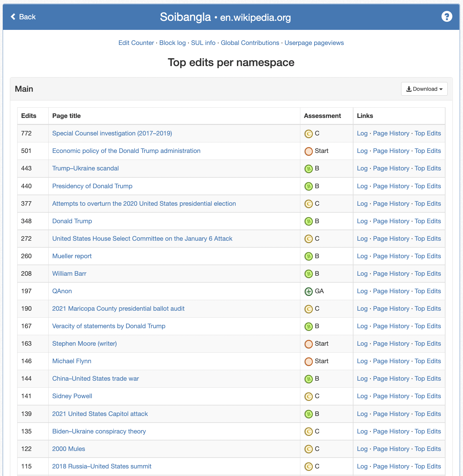
Task: Open the Michael Flynn article link
Action: click(x=72, y=361)
